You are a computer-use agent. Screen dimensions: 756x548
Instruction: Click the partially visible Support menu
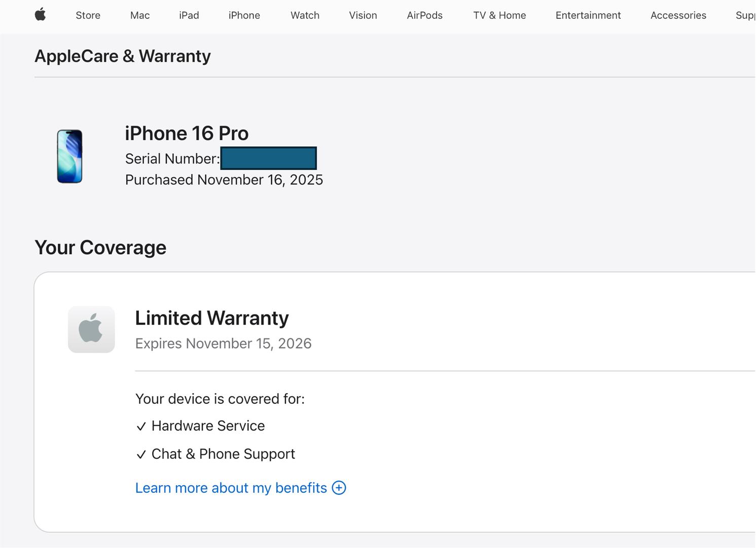[x=745, y=15]
